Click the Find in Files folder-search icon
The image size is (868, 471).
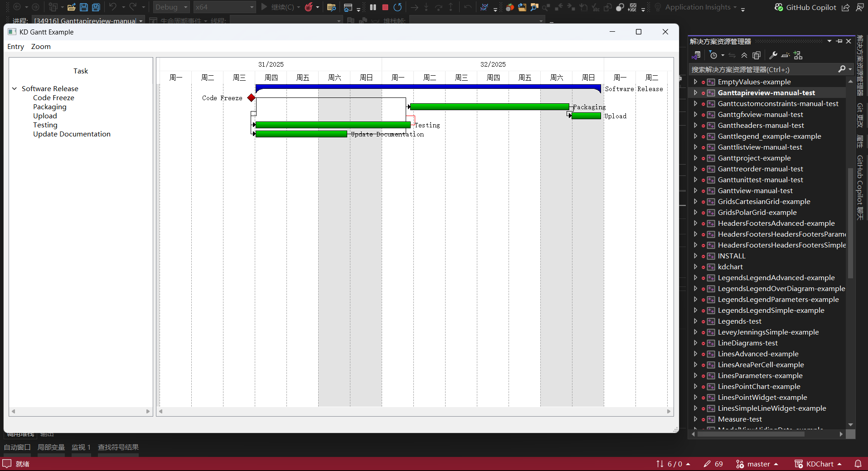tap(331, 7)
